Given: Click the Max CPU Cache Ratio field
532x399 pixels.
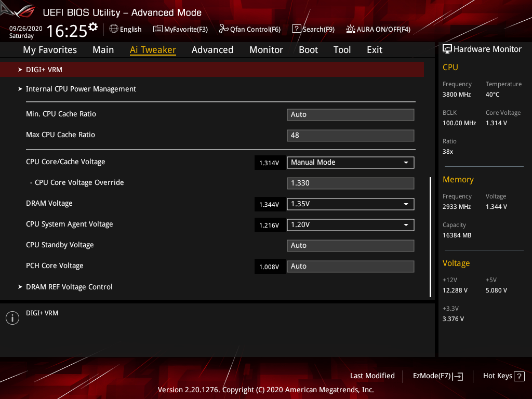Looking at the screenshot, I should click(351, 136).
